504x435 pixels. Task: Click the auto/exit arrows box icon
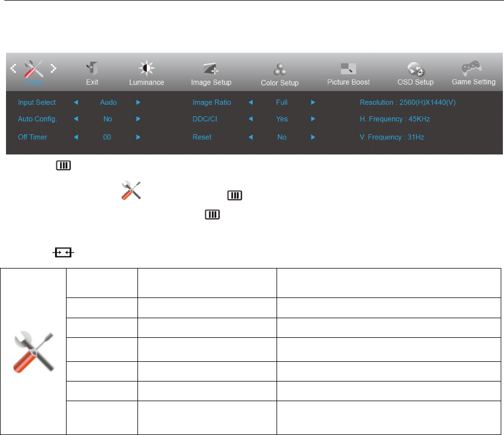coord(63,253)
